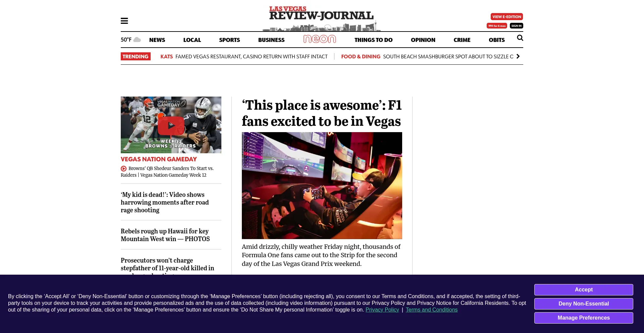
Task: Open Manage Preferences for cookies
Action: [x=583, y=318]
